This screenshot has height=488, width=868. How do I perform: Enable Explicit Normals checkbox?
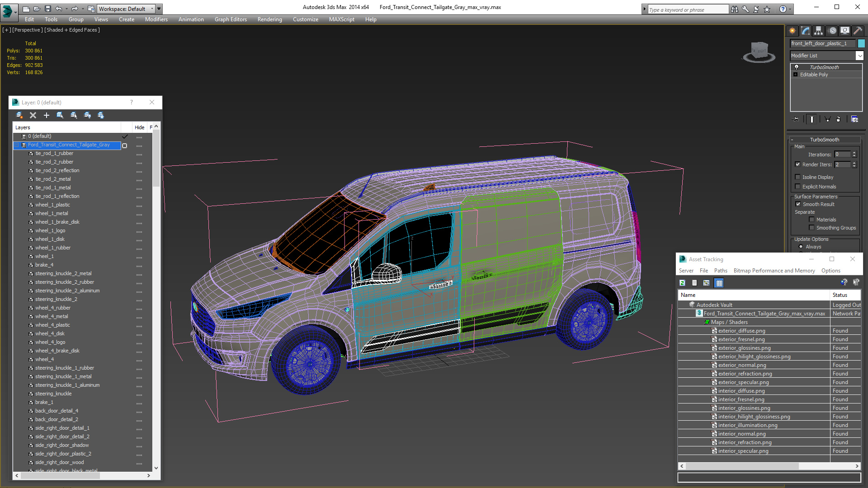tap(798, 187)
